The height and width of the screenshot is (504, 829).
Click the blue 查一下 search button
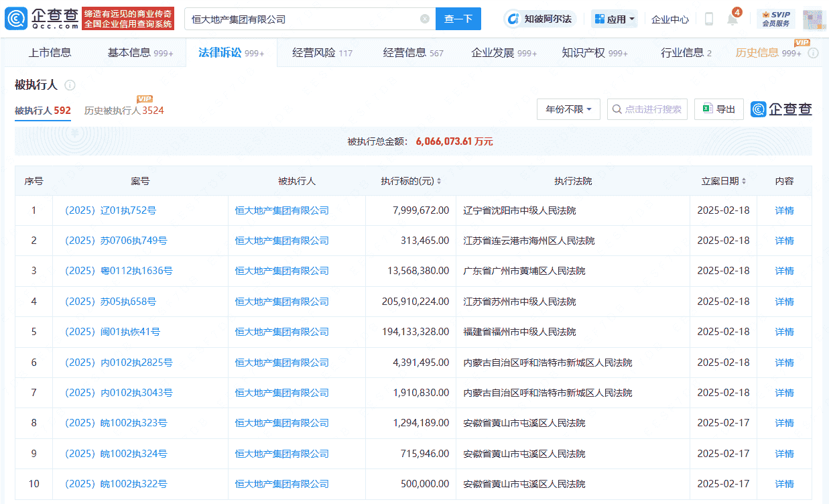coord(458,19)
